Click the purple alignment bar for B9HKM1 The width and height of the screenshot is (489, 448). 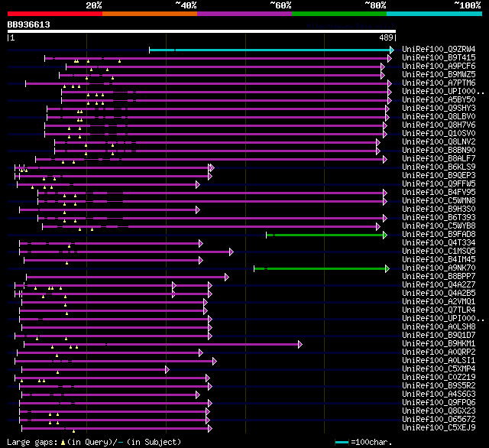point(163,345)
